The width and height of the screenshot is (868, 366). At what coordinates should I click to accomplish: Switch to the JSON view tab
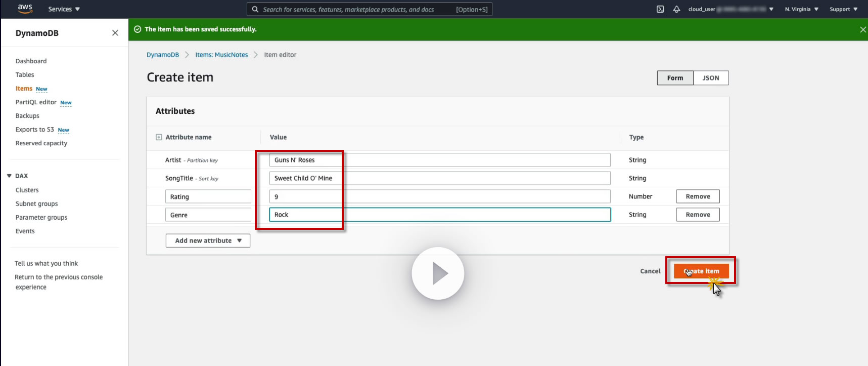click(711, 78)
